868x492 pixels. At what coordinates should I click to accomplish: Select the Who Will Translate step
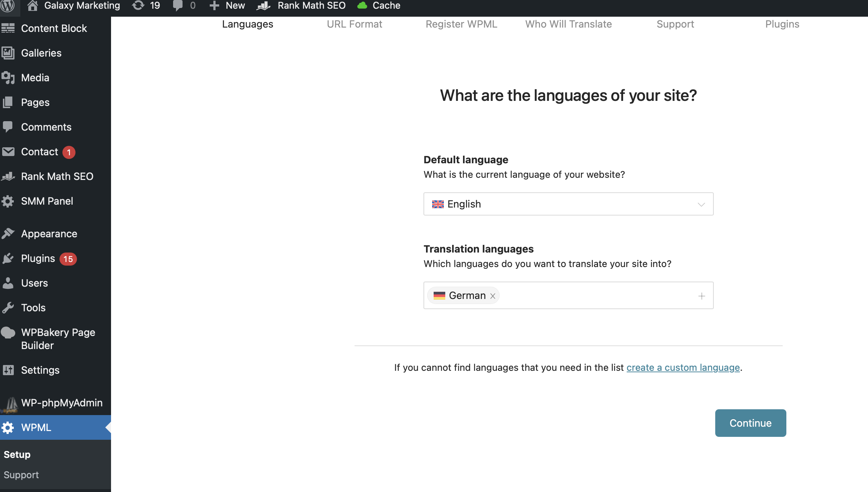pyautogui.click(x=569, y=24)
